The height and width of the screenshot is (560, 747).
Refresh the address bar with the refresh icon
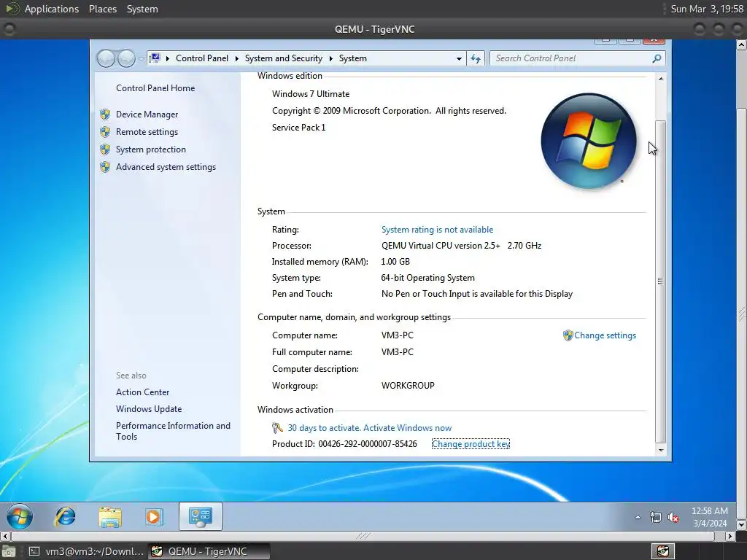(476, 58)
